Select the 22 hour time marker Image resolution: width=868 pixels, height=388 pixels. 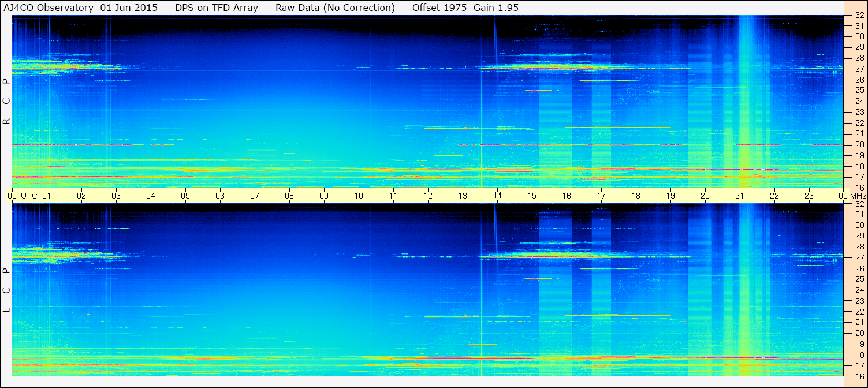[774, 196]
